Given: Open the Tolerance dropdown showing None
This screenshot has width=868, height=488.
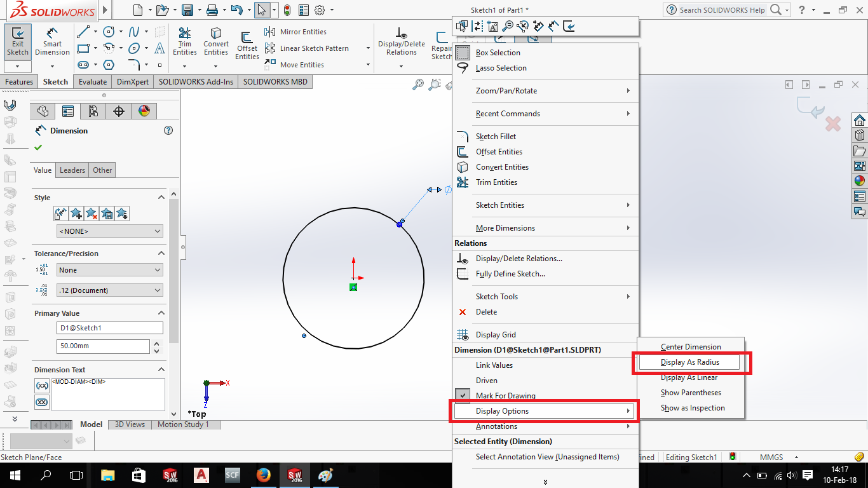Looking at the screenshot, I should tap(109, 269).
